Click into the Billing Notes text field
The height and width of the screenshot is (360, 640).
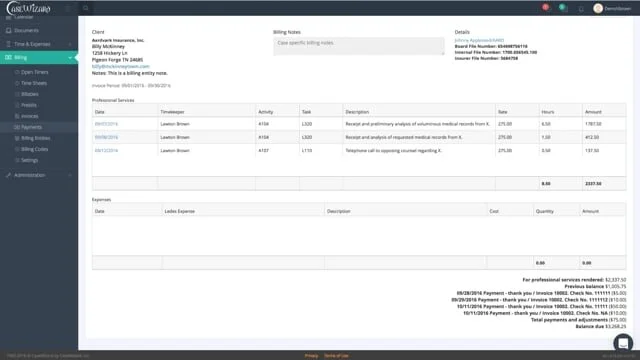click(x=359, y=47)
